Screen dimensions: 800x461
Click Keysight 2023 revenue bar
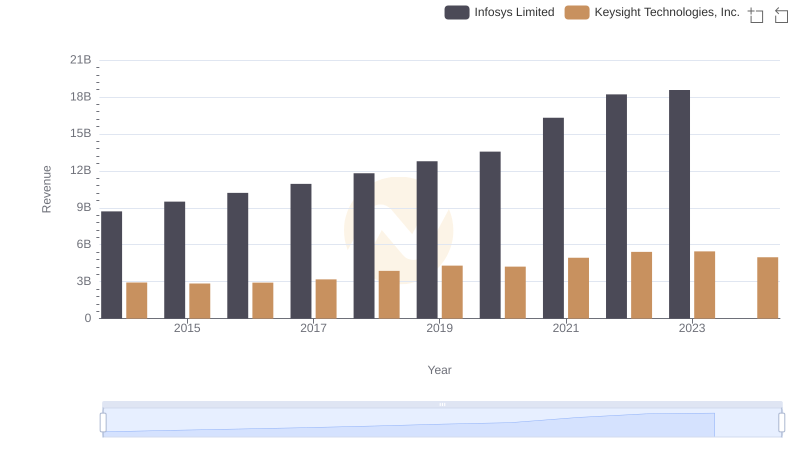[705, 285]
